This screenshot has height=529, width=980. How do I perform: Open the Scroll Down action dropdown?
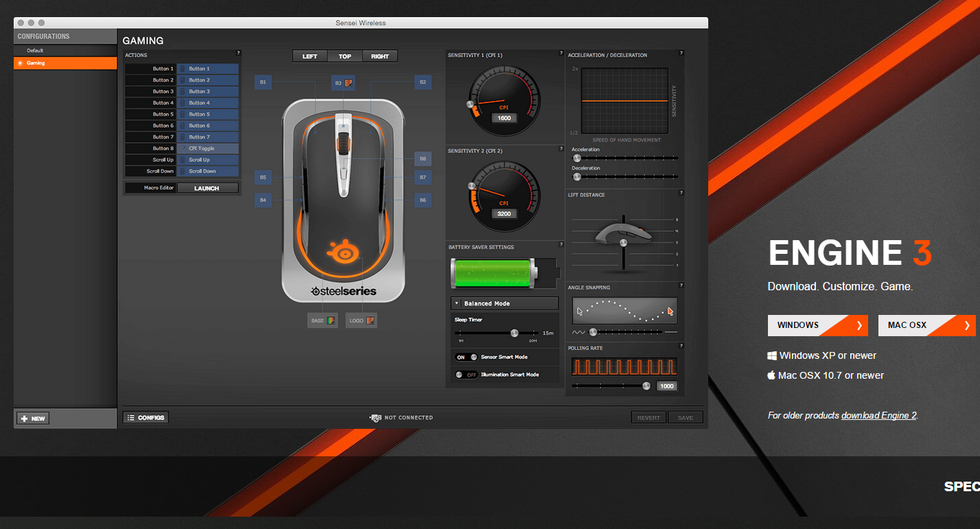coord(208,171)
